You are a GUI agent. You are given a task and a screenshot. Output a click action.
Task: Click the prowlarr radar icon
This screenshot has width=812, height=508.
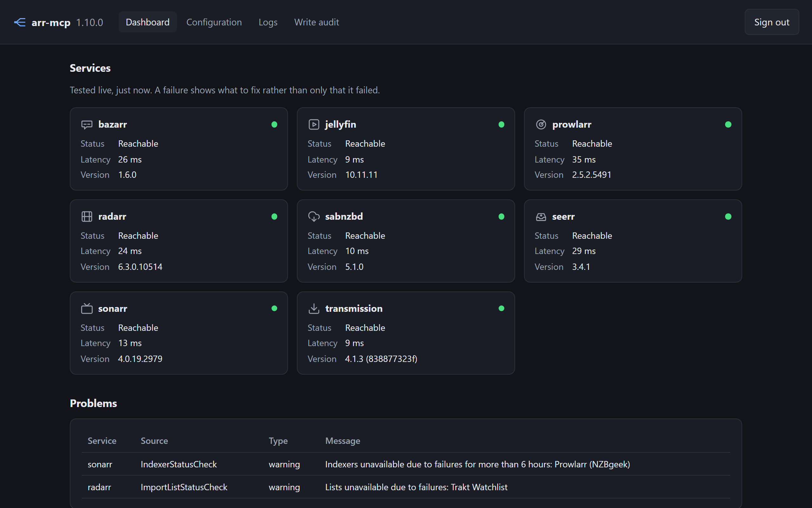541,125
